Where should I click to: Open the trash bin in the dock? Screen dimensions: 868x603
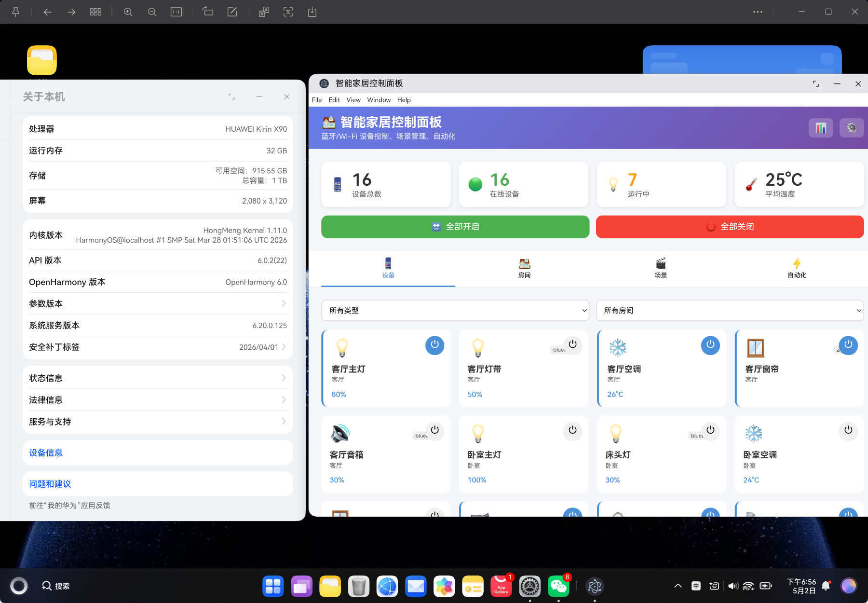click(x=359, y=586)
